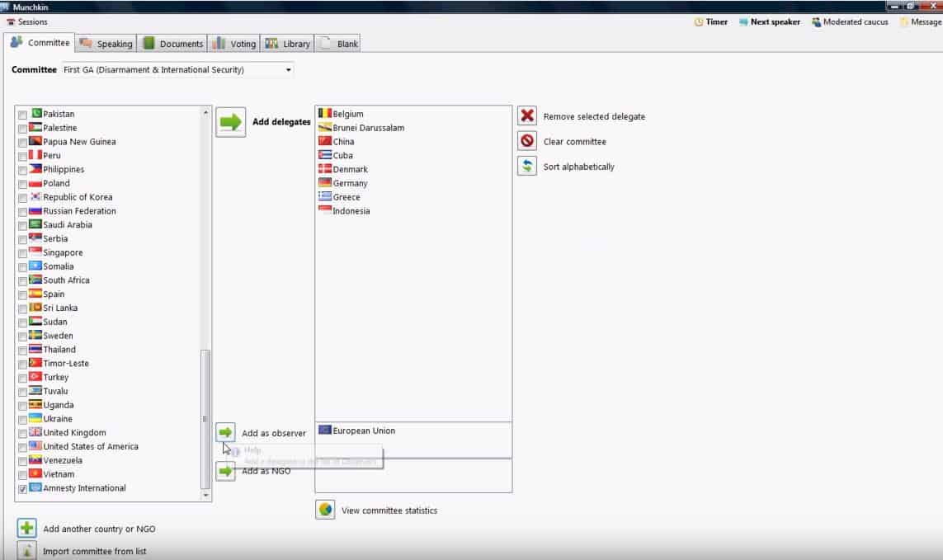Click the Import committee from list icon
This screenshot has width=943, height=560.
pos(27,551)
